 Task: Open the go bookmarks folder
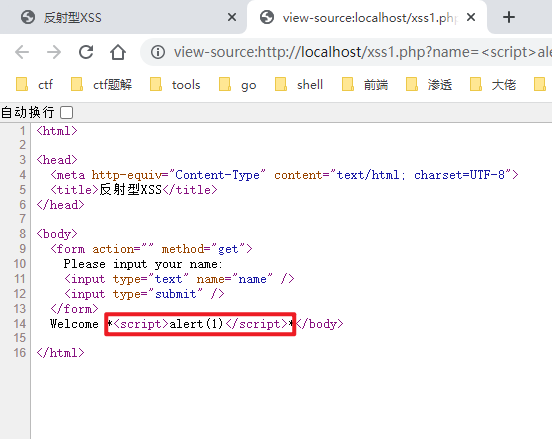(238, 85)
